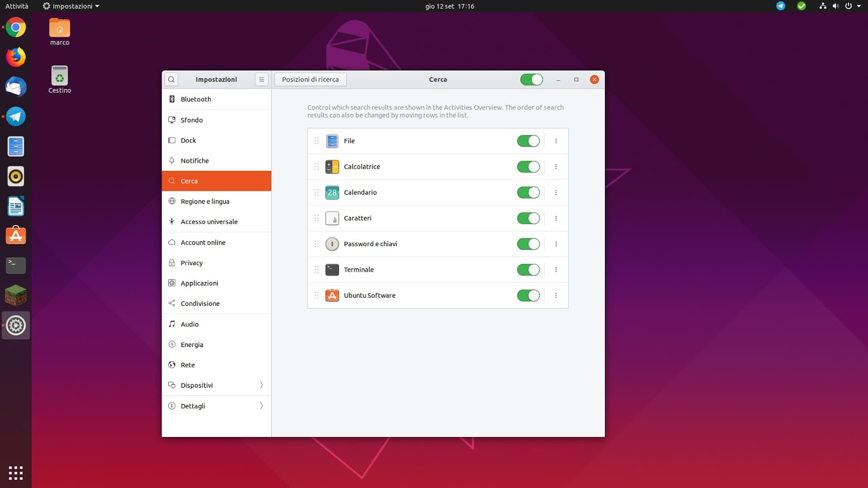Click the Ubuntu Software icon in list

[x=332, y=296]
